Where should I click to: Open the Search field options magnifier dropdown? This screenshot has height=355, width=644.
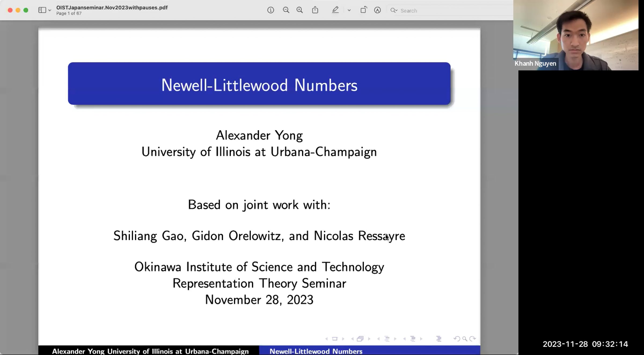(x=394, y=10)
